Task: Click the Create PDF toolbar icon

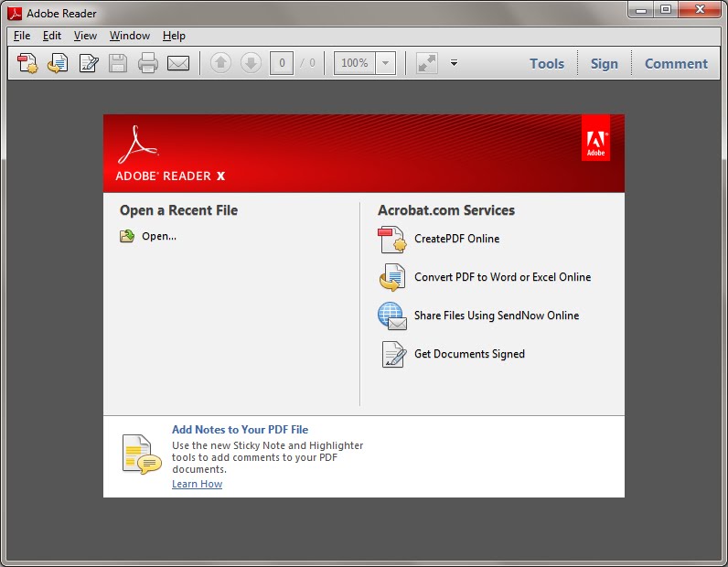Action: [28, 63]
